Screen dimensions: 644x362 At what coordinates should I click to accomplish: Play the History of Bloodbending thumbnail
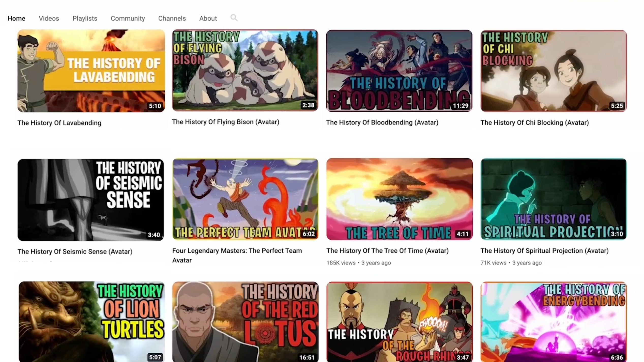click(399, 71)
